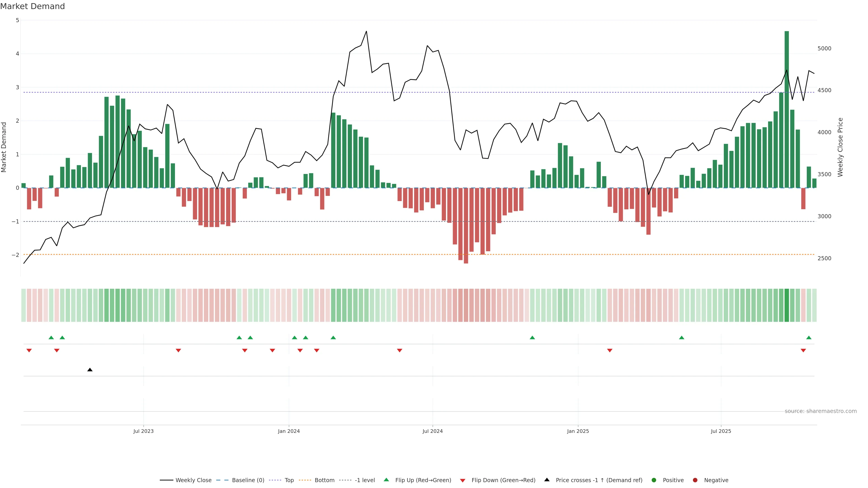Click the Jul 2024 x-axis label

433,431
